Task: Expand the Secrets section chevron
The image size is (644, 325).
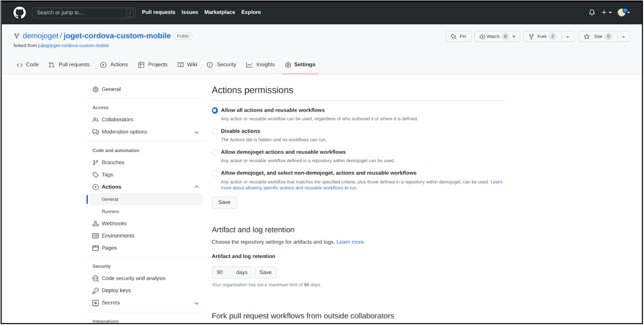Action: tap(197, 303)
